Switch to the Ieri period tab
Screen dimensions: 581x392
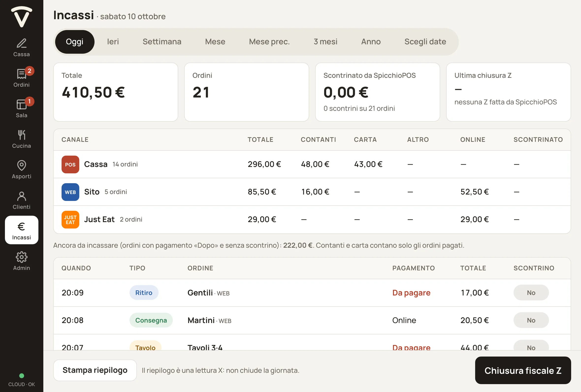(x=113, y=42)
